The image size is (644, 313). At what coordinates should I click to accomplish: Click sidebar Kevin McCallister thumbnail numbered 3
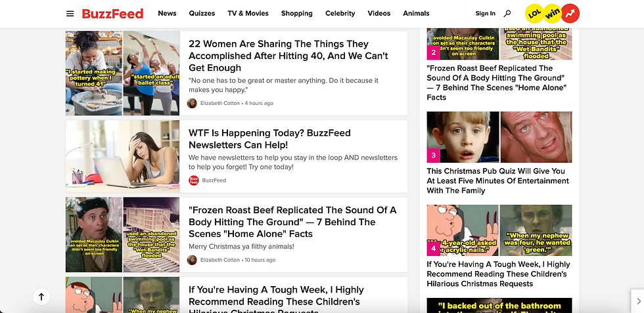click(x=499, y=137)
